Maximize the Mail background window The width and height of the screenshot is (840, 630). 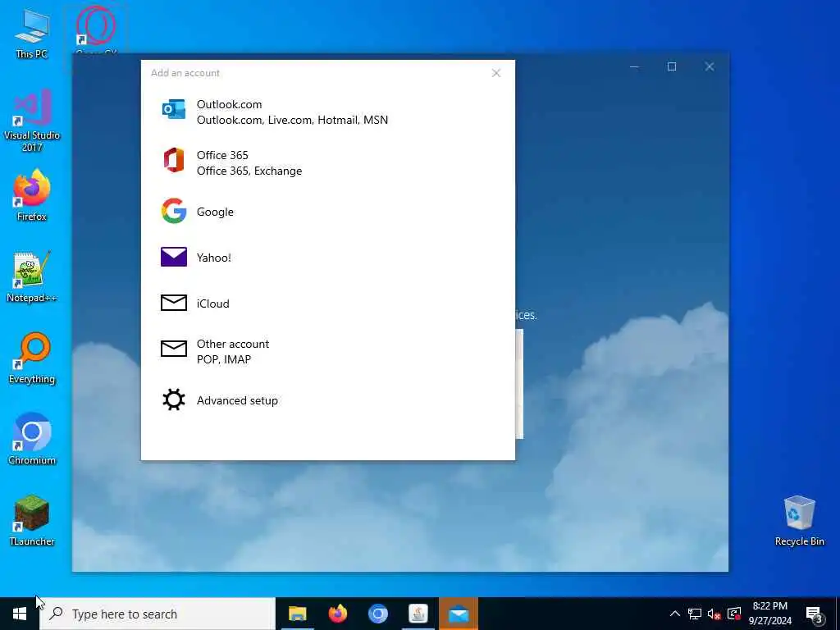672,66
